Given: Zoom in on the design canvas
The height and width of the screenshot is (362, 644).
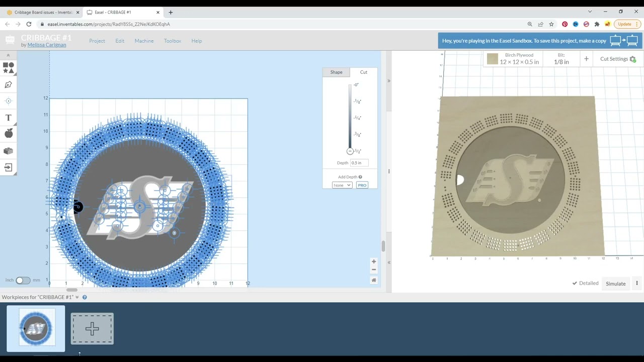Looking at the screenshot, I should 374,261.
